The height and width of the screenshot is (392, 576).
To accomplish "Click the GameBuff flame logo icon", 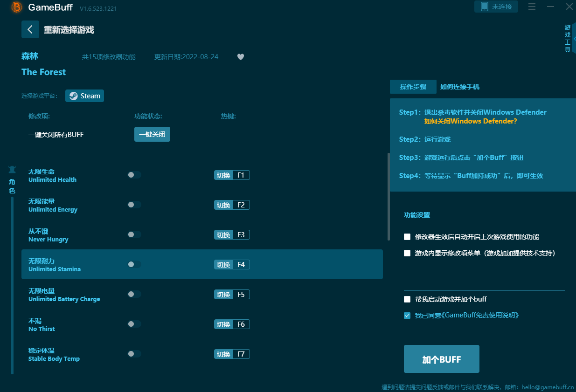I will click(17, 7).
